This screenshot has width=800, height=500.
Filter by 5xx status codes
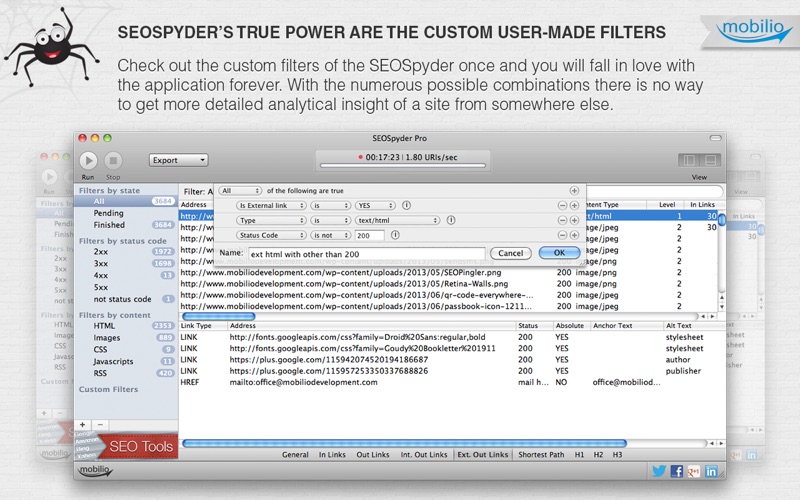[x=126, y=287]
